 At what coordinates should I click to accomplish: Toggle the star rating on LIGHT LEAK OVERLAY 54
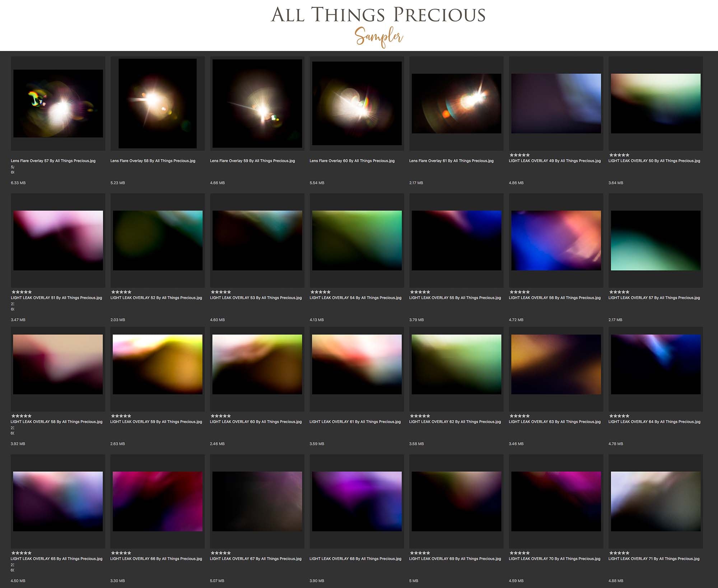(x=320, y=292)
